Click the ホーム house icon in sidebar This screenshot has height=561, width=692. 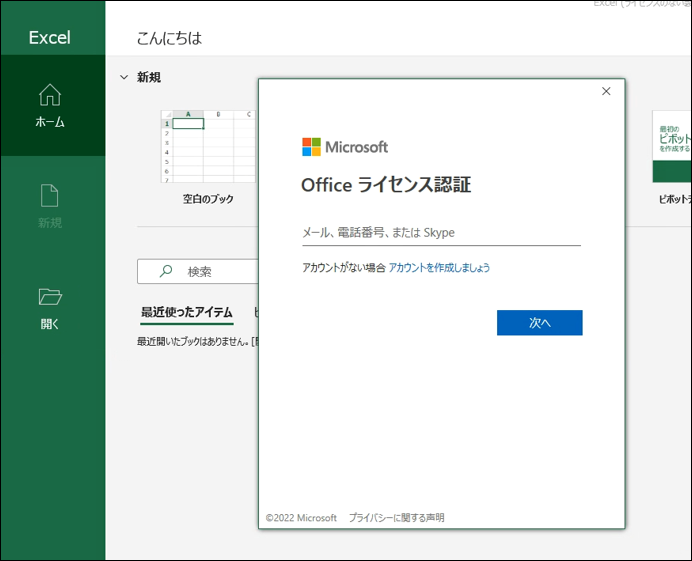tap(50, 95)
